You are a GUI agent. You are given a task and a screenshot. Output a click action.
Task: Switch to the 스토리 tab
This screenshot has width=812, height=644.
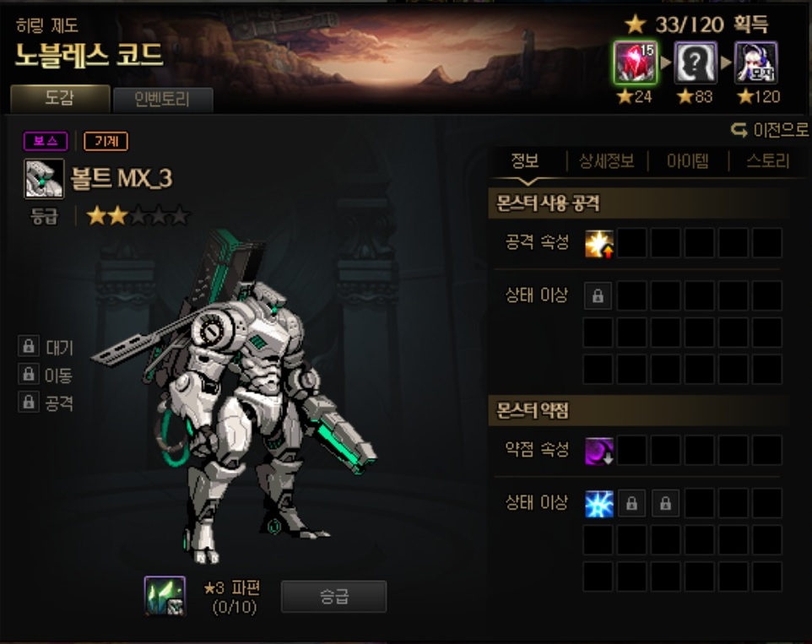tap(768, 161)
